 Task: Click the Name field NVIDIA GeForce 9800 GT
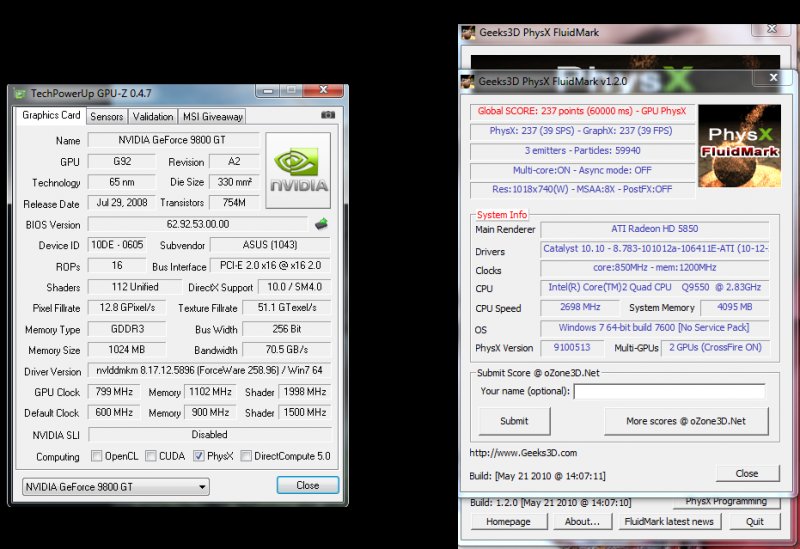(x=172, y=140)
